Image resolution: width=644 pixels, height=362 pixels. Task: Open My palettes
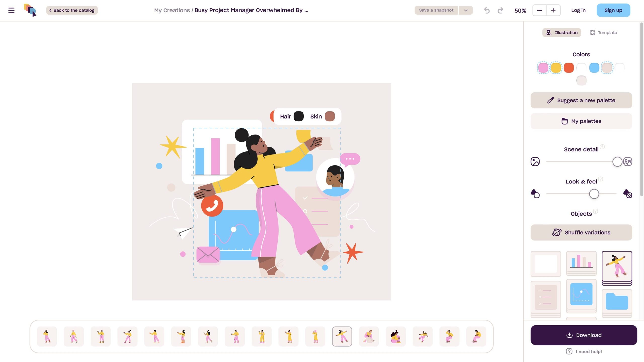point(581,121)
